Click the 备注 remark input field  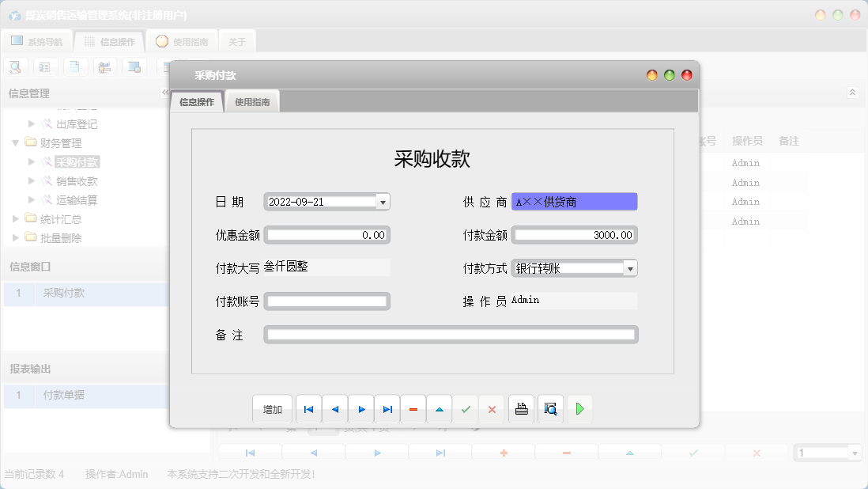click(451, 334)
